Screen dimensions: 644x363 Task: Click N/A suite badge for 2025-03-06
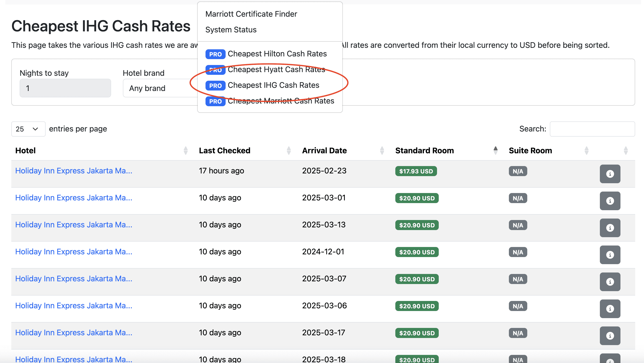tap(518, 306)
